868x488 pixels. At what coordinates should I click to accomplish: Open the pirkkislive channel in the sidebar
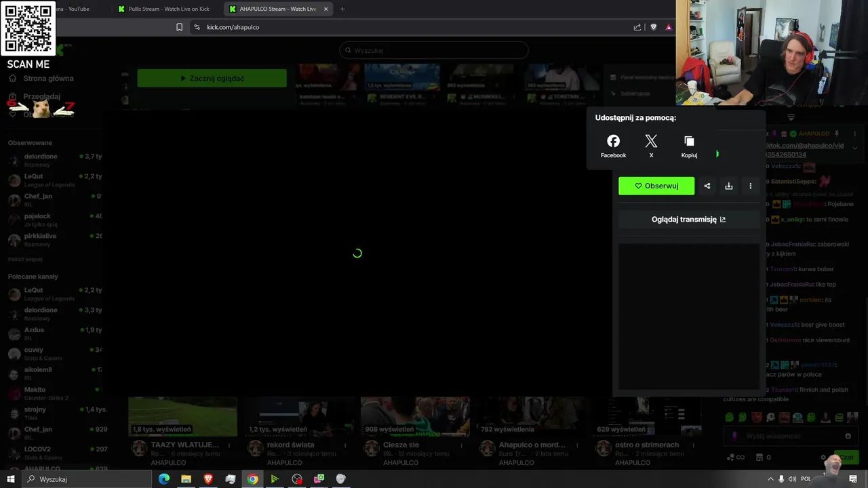click(54, 239)
